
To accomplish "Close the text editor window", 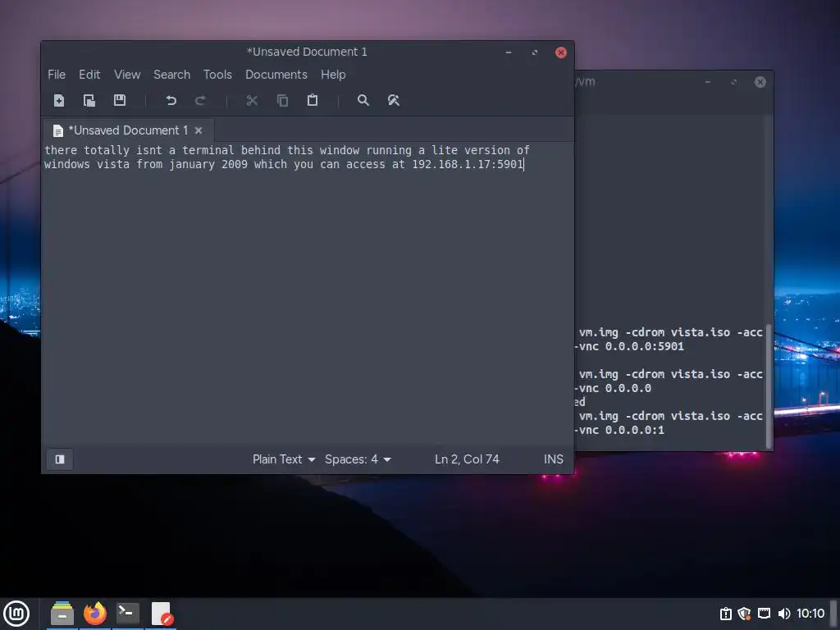I will [x=561, y=52].
